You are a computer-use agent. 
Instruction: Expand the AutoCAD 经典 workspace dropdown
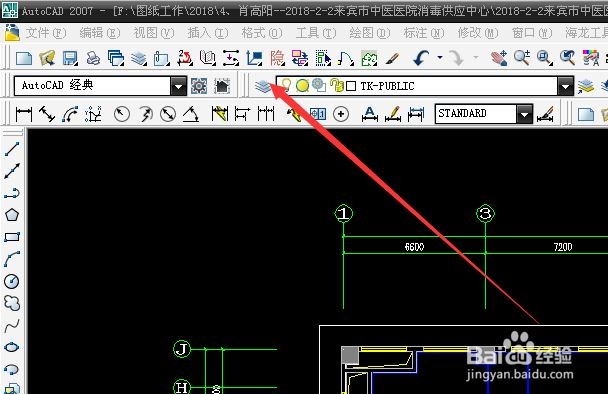tap(178, 86)
